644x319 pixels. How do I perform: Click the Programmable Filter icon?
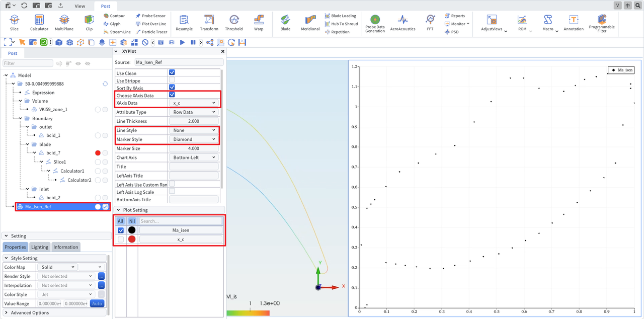(x=602, y=24)
